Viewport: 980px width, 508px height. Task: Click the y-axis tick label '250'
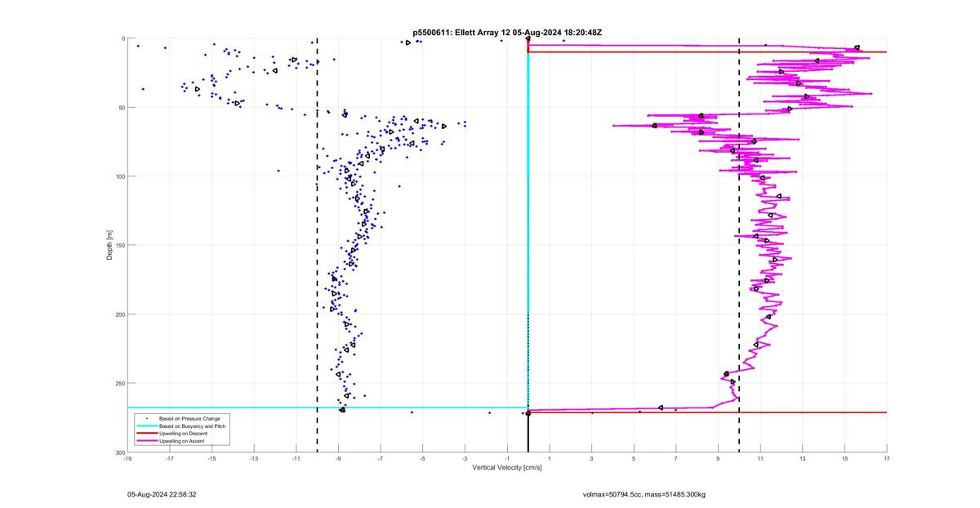point(119,383)
